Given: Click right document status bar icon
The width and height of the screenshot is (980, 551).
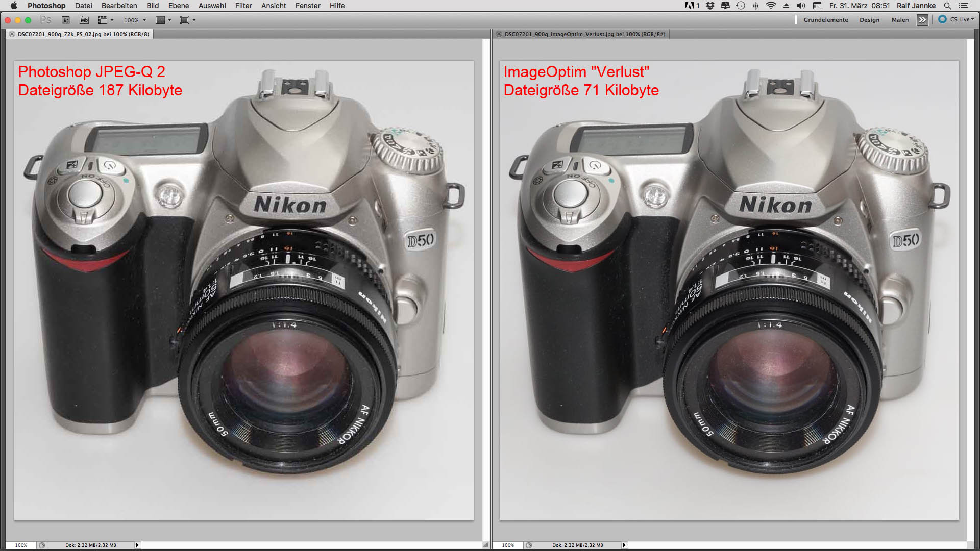Looking at the screenshot, I should [x=529, y=545].
